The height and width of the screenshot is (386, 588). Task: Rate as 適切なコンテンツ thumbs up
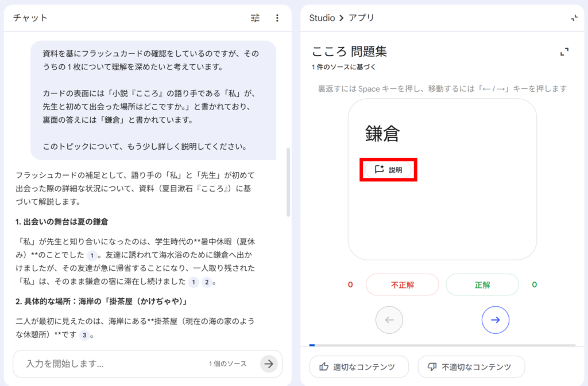pos(359,367)
